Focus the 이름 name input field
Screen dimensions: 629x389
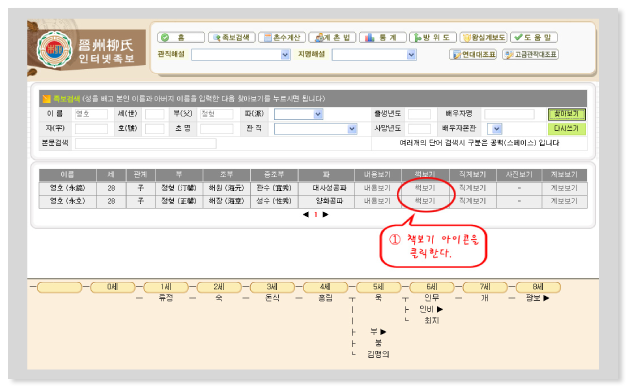[91, 114]
